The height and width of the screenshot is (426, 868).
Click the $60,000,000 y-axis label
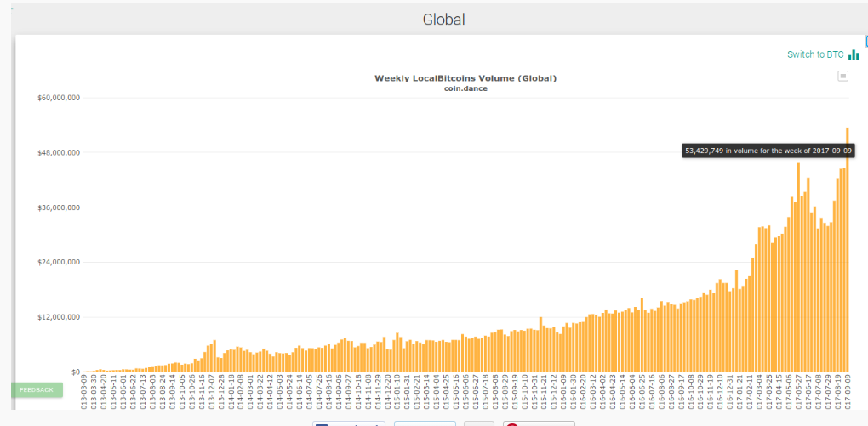[59, 98]
